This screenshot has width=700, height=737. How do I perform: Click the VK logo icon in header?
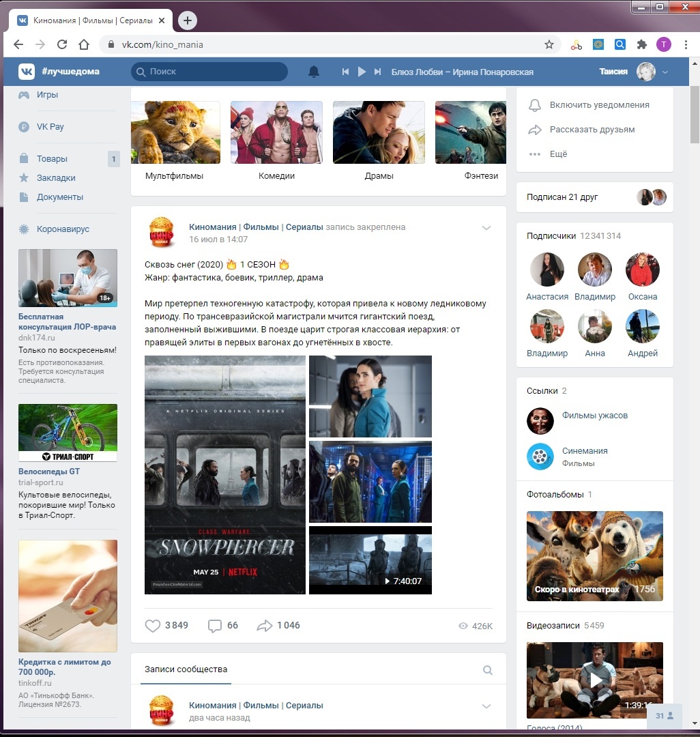27,72
